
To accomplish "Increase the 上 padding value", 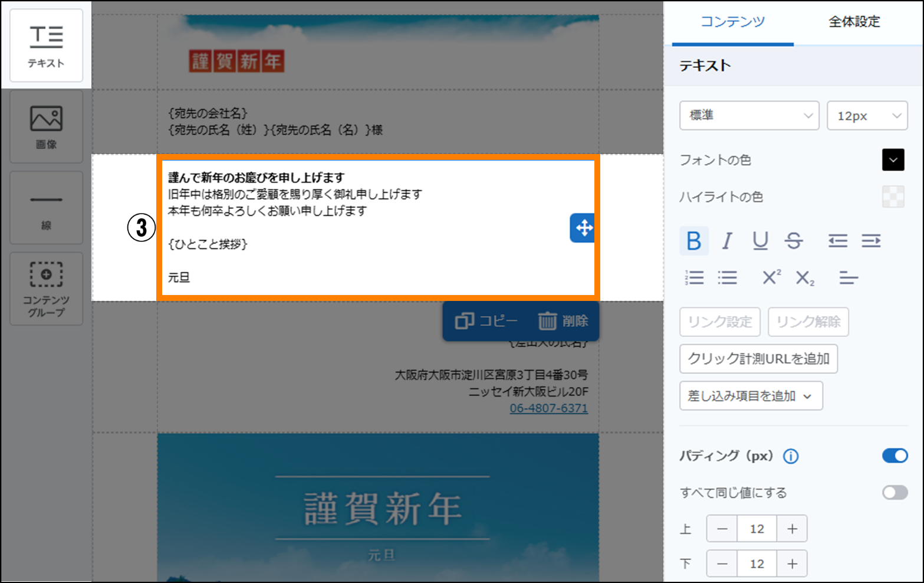I will pyautogui.click(x=792, y=529).
